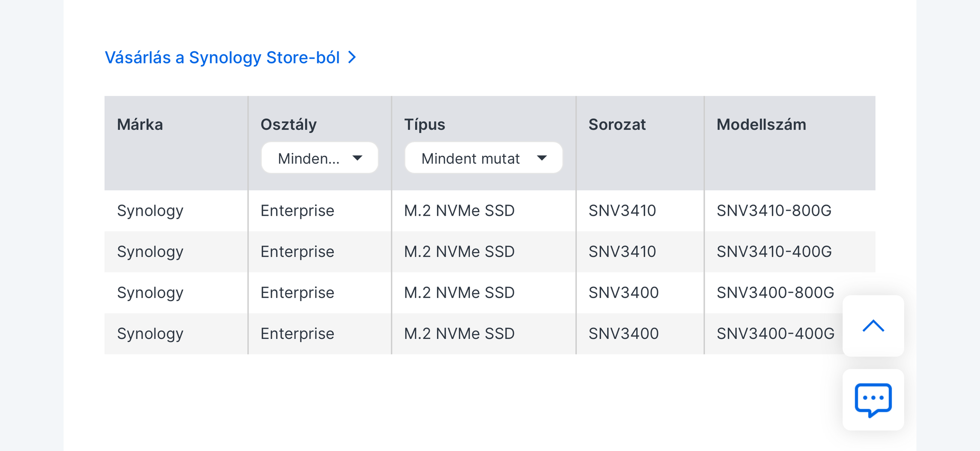980x451 pixels.
Task: Select model number SNV3400-800G
Action: (x=775, y=293)
